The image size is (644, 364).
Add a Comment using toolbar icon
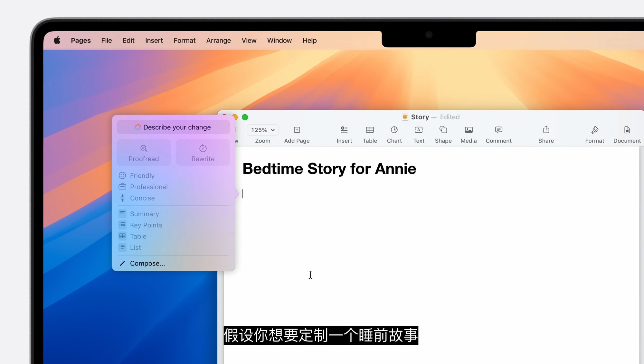click(498, 130)
